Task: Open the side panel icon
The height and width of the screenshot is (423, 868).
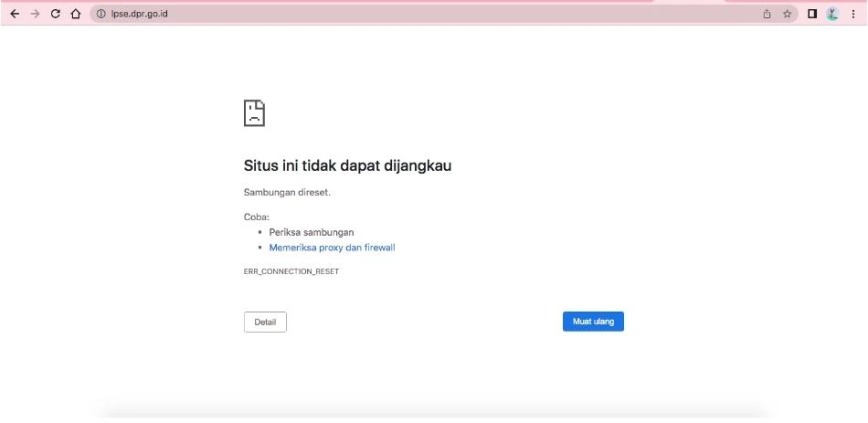Action: point(812,14)
